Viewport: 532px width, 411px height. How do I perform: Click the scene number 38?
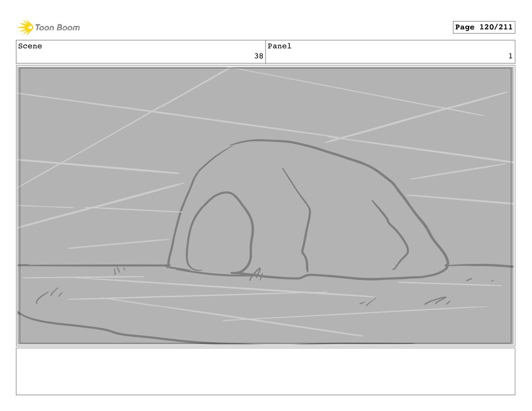point(259,56)
